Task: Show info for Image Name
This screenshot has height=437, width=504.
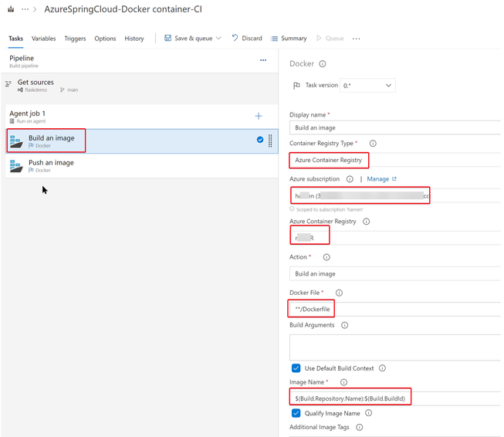Action: 343,382
